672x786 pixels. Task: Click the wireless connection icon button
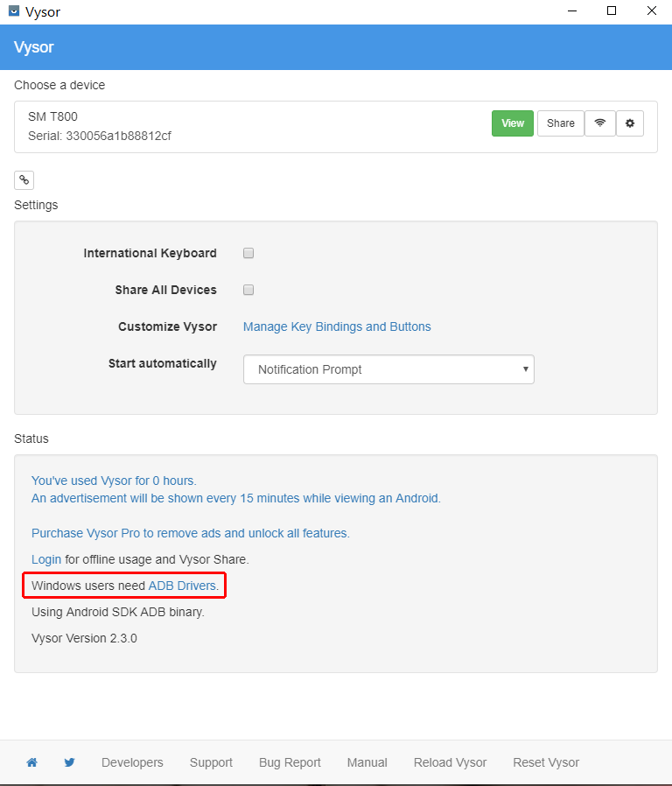[599, 123]
